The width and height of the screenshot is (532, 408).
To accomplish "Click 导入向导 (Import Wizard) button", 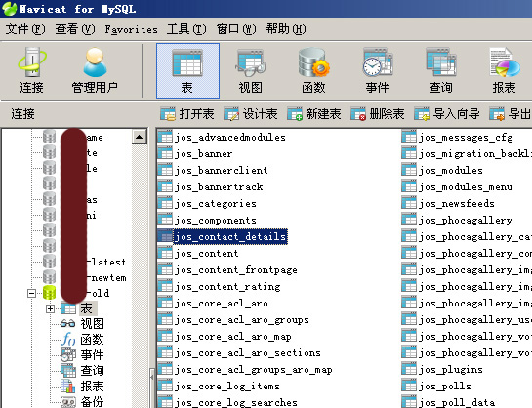I will click(447, 114).
